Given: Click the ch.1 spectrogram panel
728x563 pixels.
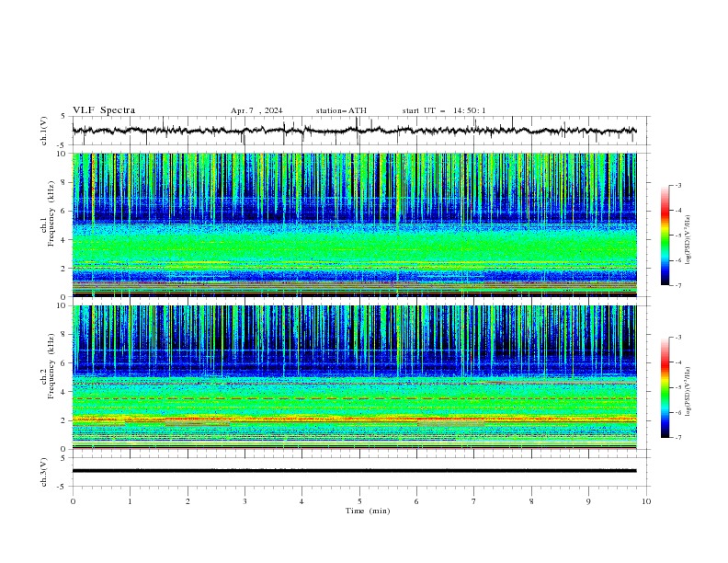Looking at the screenshot, I should pos(355,224).
